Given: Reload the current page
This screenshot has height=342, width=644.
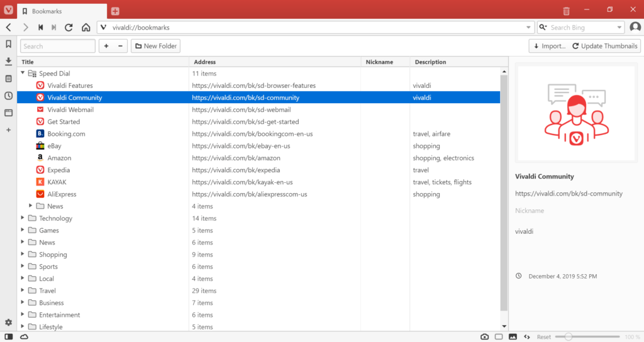Looking at the screenshot, I should click(69, 28).
